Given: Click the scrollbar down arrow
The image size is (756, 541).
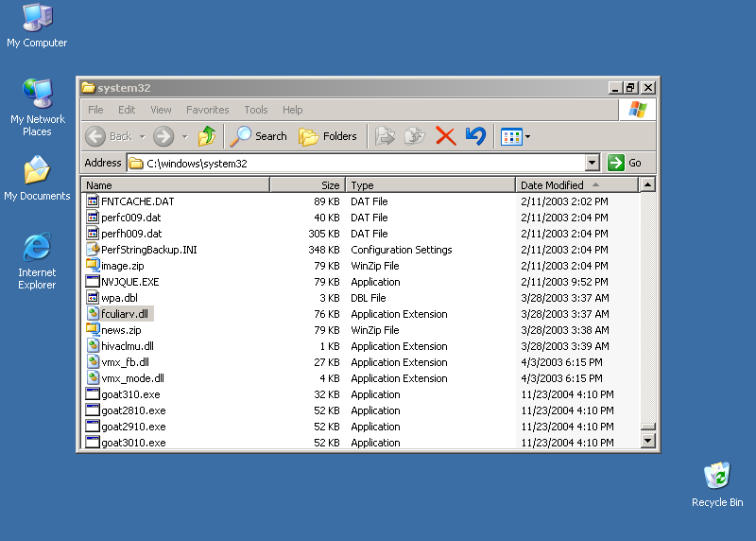Looking at the screenshot, I should tap(647, 440).
